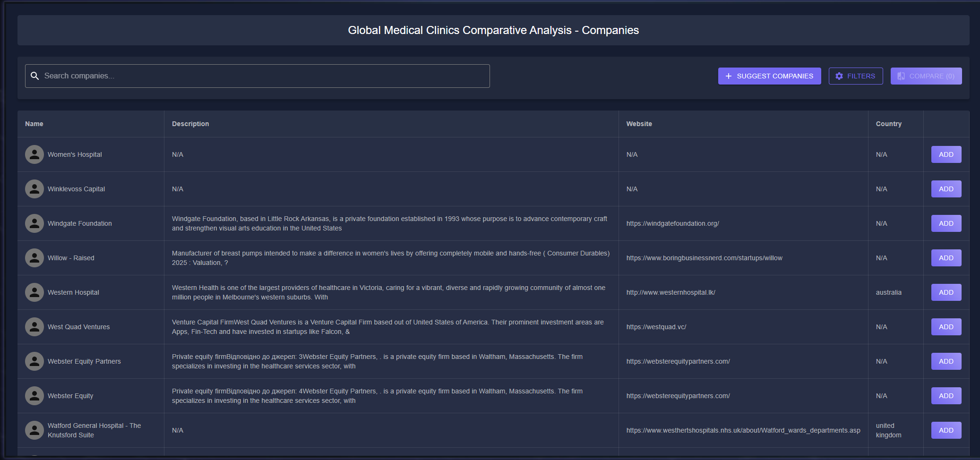Open the windgatefoundation.org website link
This screenshot has height=460, width=980.
672,223
